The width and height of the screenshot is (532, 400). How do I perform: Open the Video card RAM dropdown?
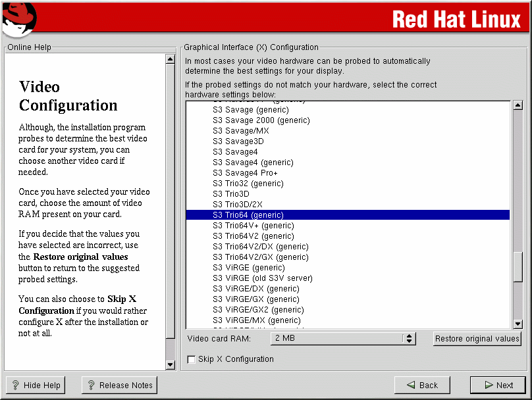pyautogui.click(x=343, y=338)
